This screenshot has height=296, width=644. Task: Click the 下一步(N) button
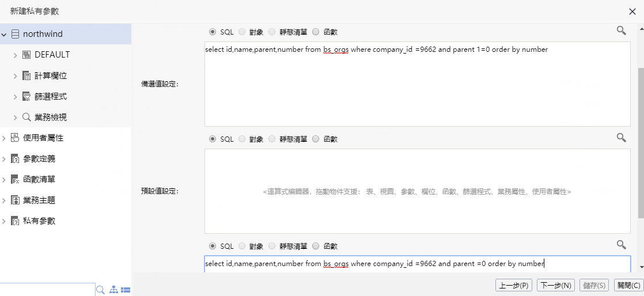point(555,285)
